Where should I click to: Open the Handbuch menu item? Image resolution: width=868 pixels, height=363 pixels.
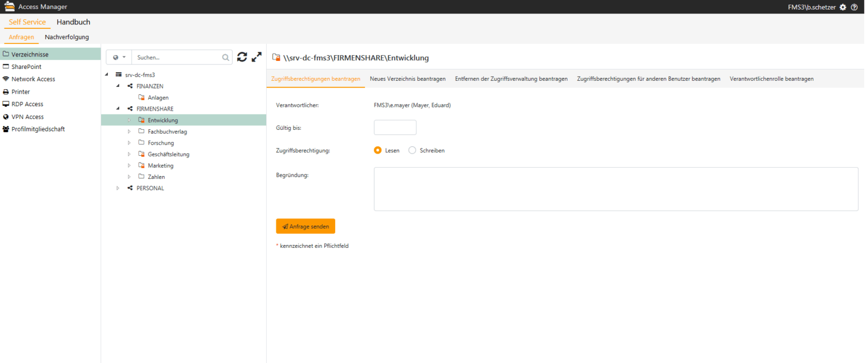click(73, 22)
